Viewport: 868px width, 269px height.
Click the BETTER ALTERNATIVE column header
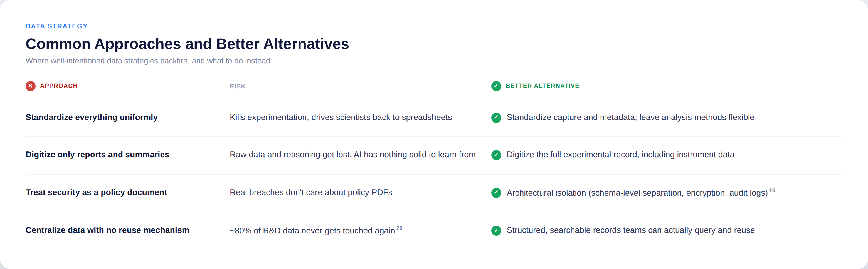point(542,86)
